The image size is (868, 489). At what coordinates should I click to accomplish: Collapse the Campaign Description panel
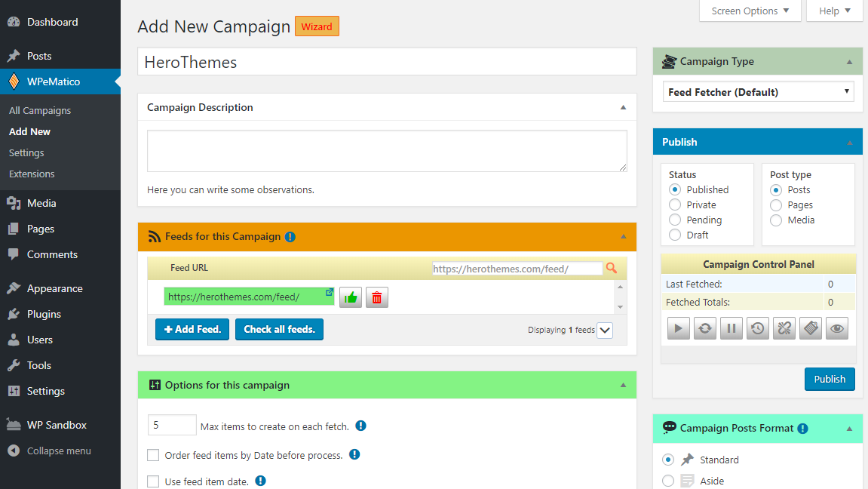[623, 106]
